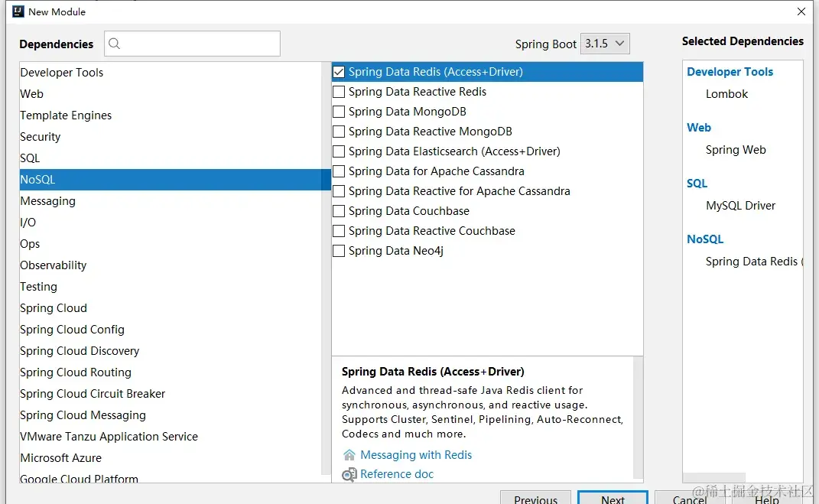This screenshot has height=504, width=819.
Task: Select the SQL dependency category
Action: (31, 158)
